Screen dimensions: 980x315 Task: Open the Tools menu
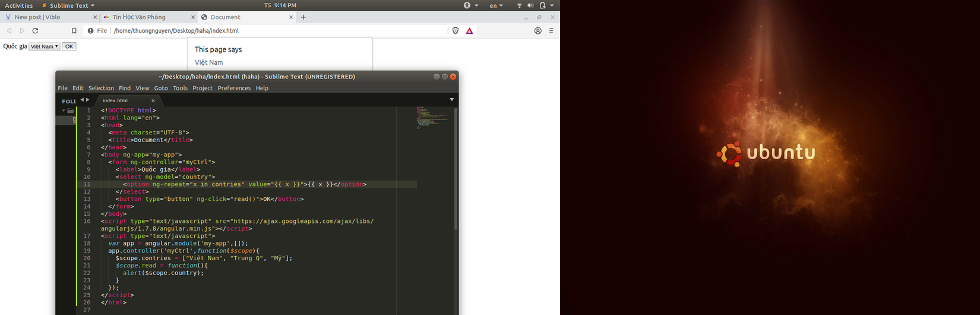coord(180,88)
